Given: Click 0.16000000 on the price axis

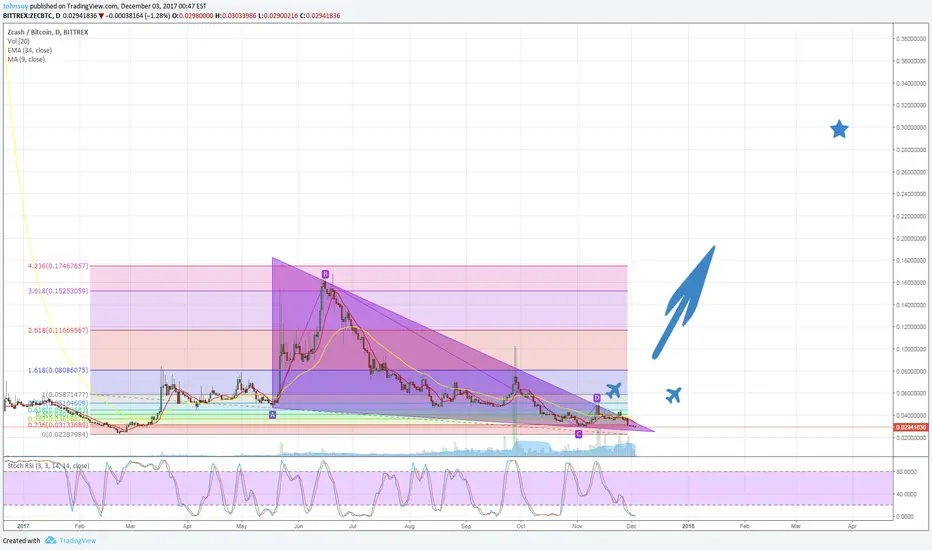Looking at the screenshot, I should pyautogui.click(x=911, y=283).
